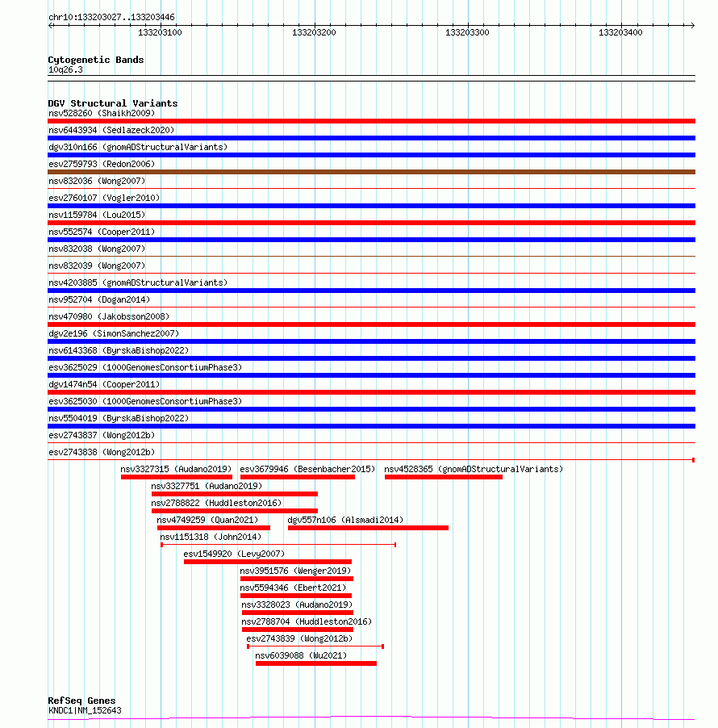The height and width of the screenshot is (728, 718).
Task: Select nsv832036 (Wong2007) variant label
Action: pos(97,181)
